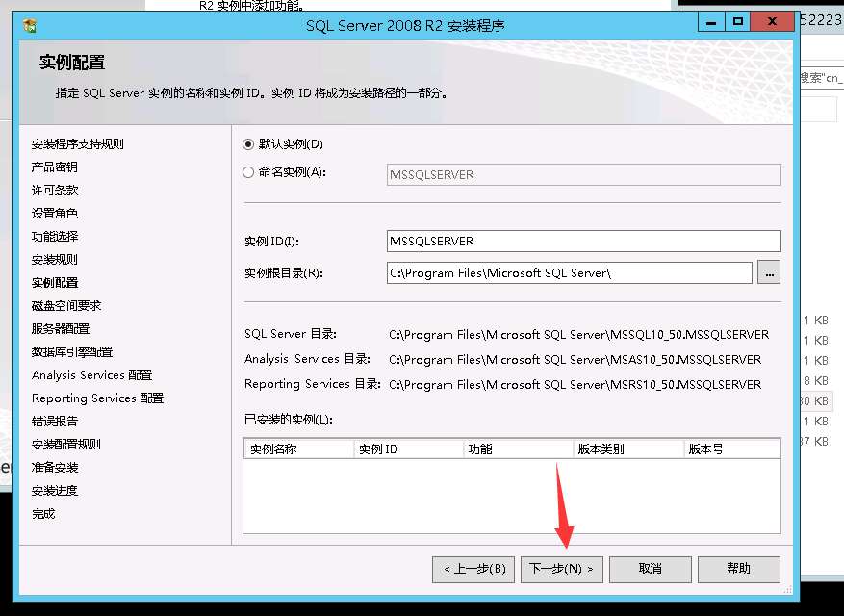Click 取消 to cancel installation
This screenshot has height=616, width=844.
[x=652, y=569]
